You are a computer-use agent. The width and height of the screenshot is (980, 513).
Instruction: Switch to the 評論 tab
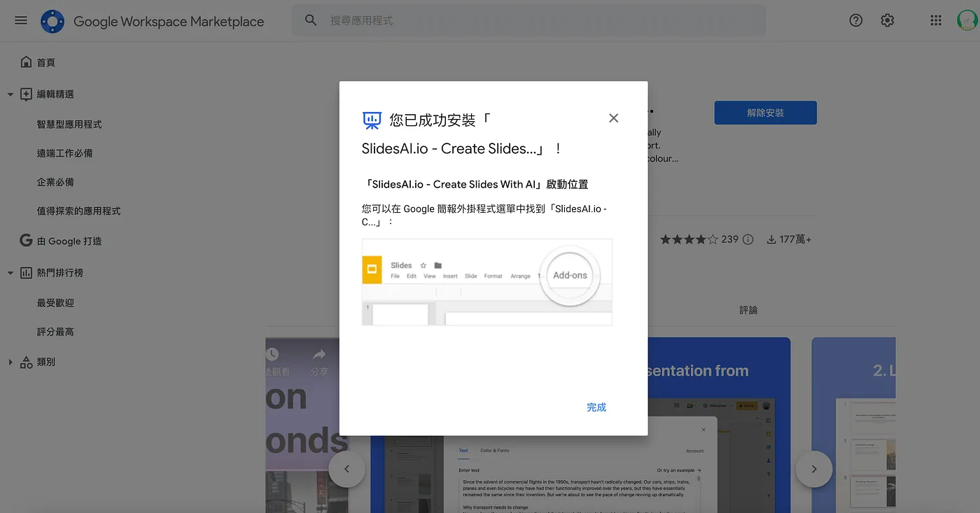[x=748, y=310]
